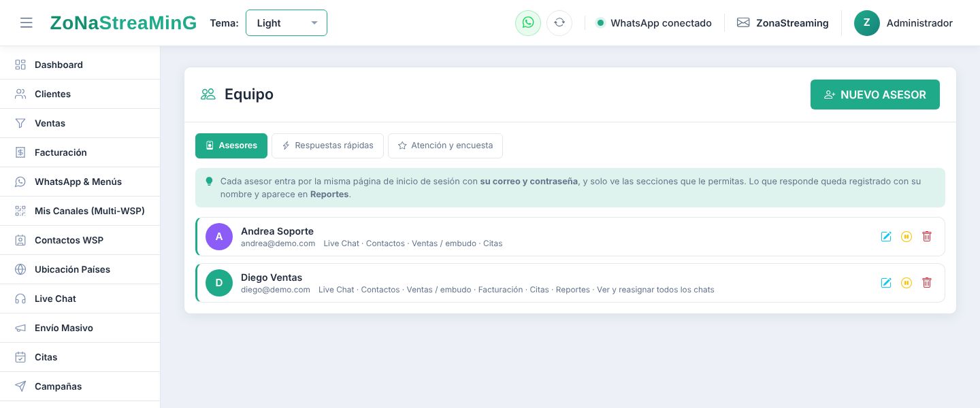Select the Andrea Soporte name
This screenshot has height=408, width=980.
point(277,231)
